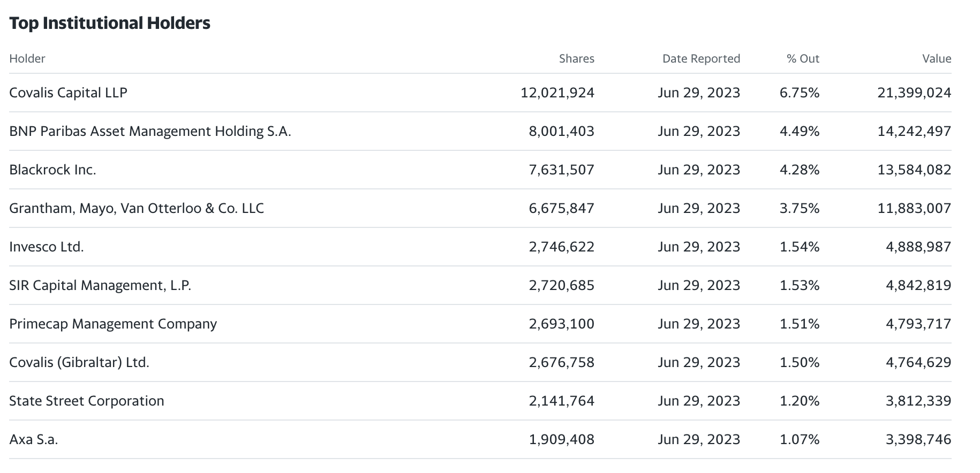
Task: Click shares value 2,693,100
Action: click(x=562, y=324)
